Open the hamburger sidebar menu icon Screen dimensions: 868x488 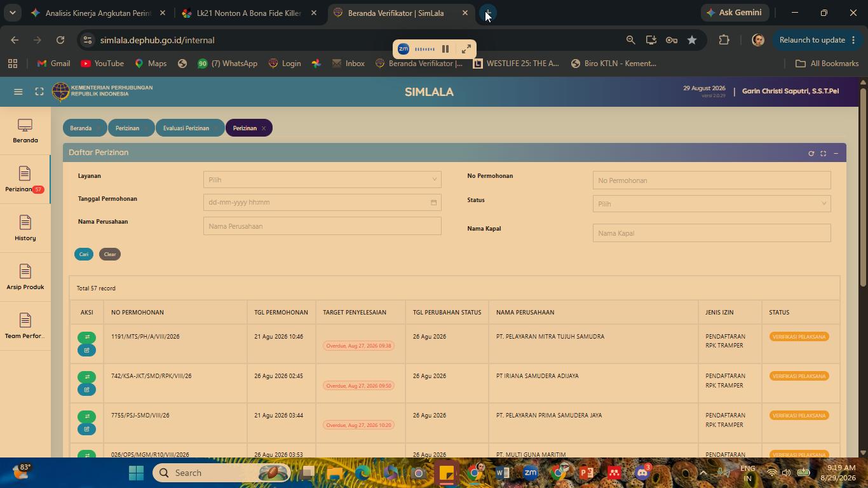pyautogui.click(x=18, y=91)
